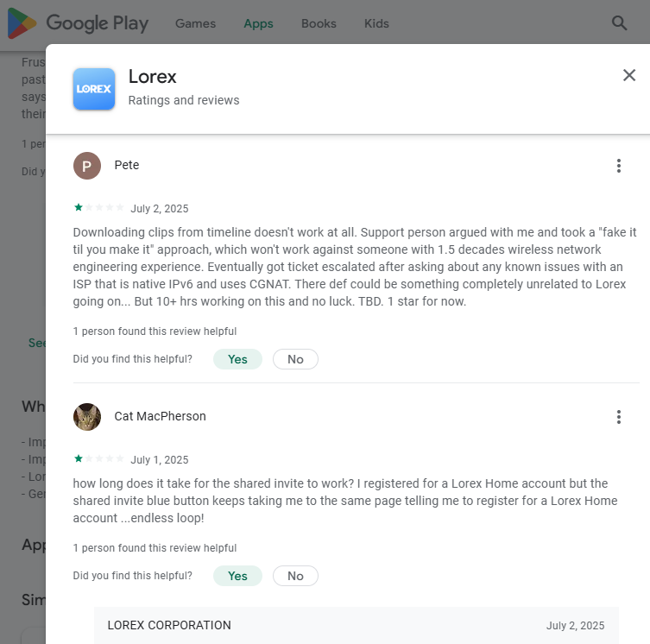Click Yes on Cat MacPherson's review
This screenshot has height=644, width=650.
click(x=237, y=576)
